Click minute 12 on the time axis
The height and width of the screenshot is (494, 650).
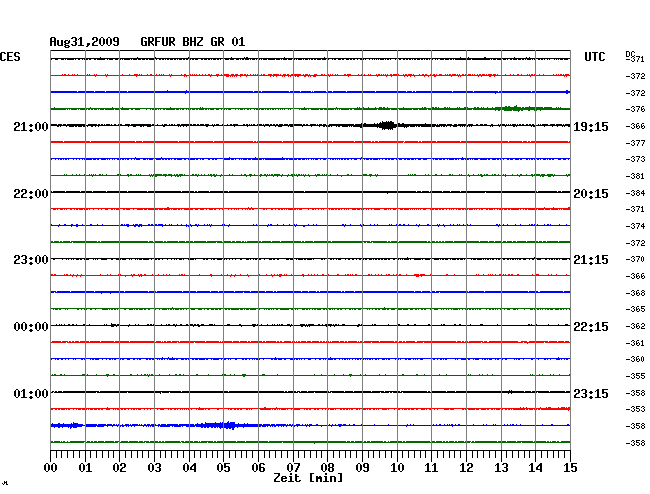(466, 468)
